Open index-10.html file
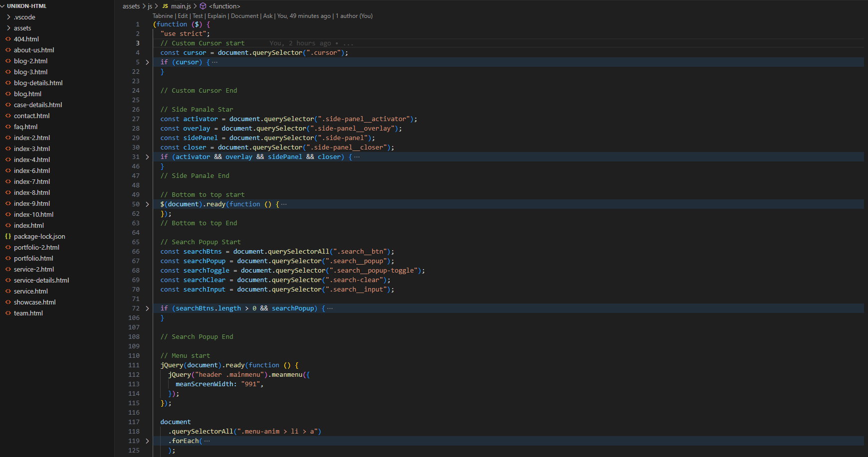The width and height of the screenshot is (868, 457). (33, 214)
